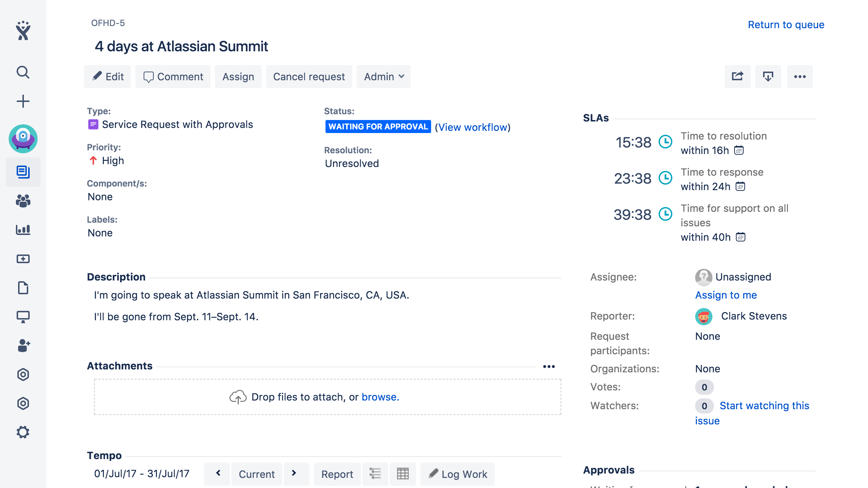Viewport: 868px width, 488px height.
Task: Click the share issue icon button
Action: click(737, 76)
